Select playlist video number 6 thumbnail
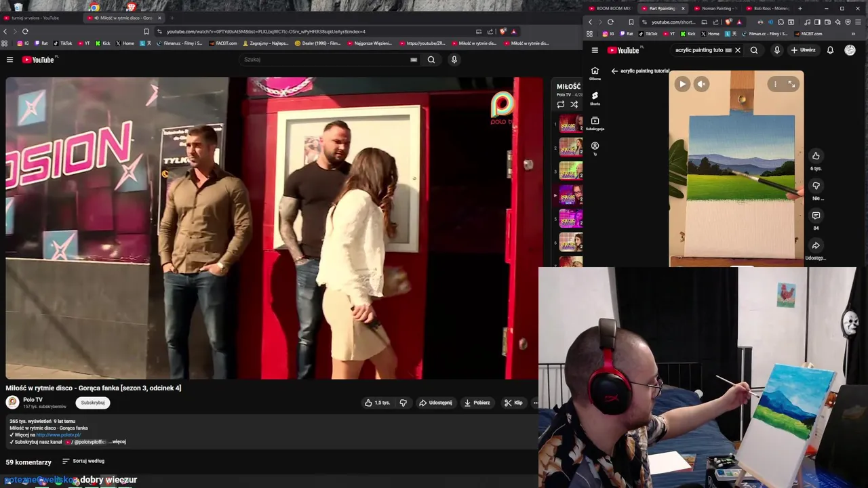This screenshot has height=488, width=868. 570,242
